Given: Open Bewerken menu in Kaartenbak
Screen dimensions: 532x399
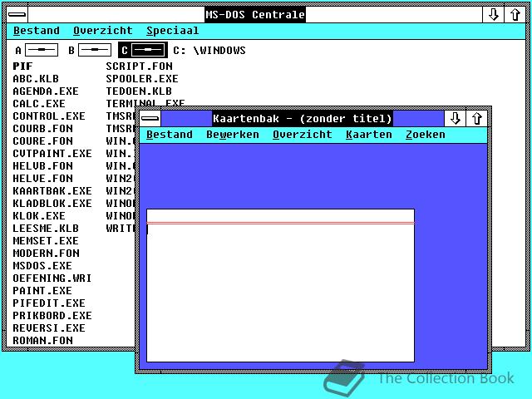Looking at the screenshot, I should click(x=233, y=135).
